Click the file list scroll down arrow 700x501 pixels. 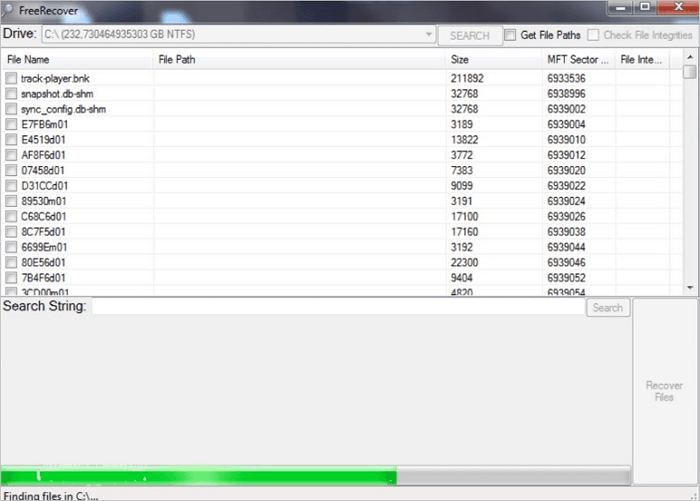pyautogui.click(x=690, y=288)
